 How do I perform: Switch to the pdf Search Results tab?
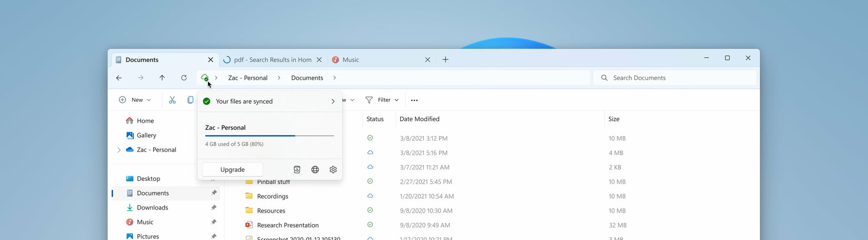(x=273, y=59)
